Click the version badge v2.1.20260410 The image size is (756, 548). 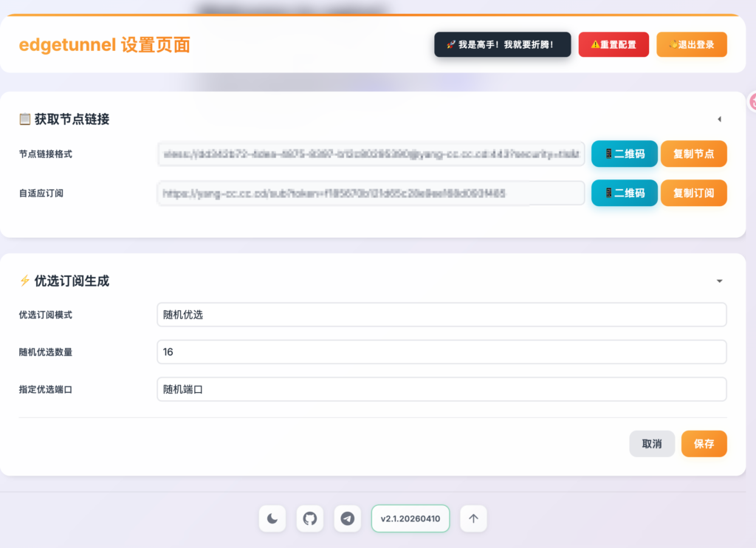(410, 518)
